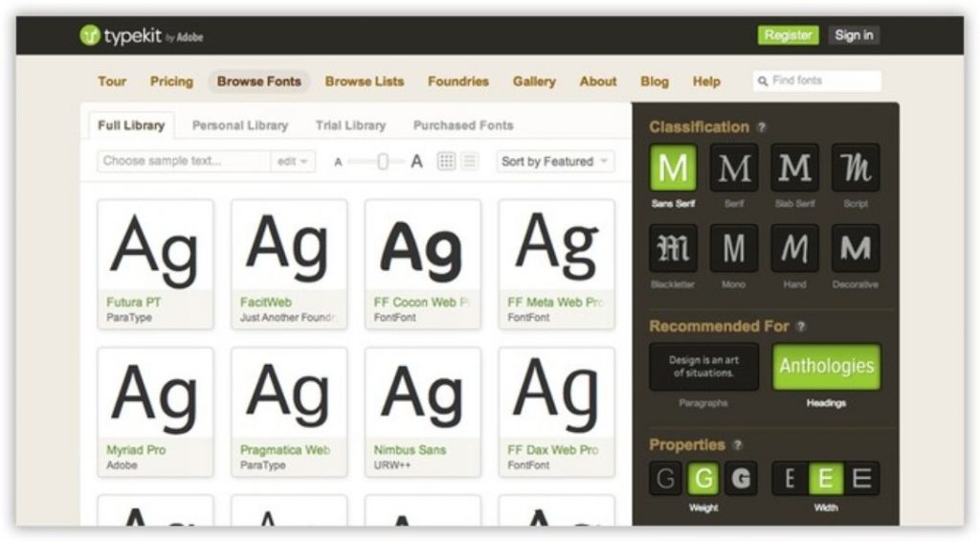Select the Blackletter classification icon
The image size is (980, 542).
673,248
